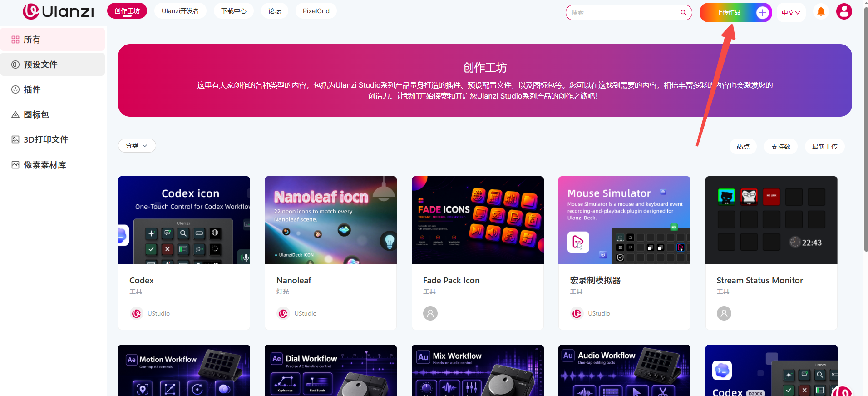Click the search magnifier icon
Image resolution: width=868 pixels, height=396 pixels.
683,13
